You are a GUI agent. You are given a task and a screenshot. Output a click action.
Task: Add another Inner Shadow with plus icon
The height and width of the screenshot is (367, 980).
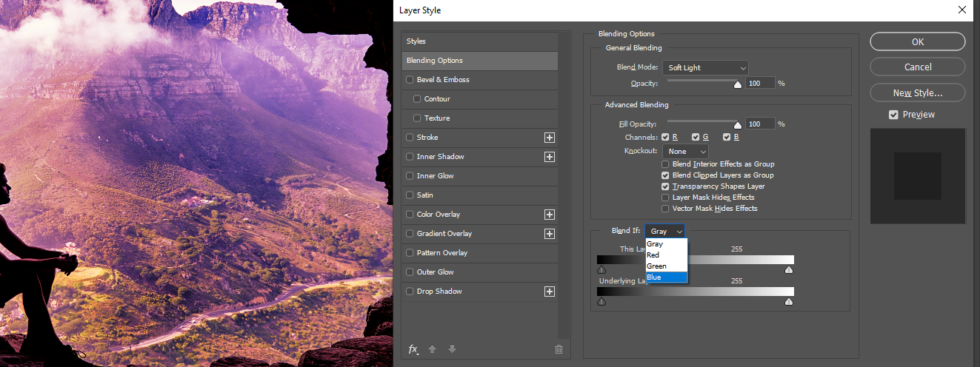[x=550, y=157]
